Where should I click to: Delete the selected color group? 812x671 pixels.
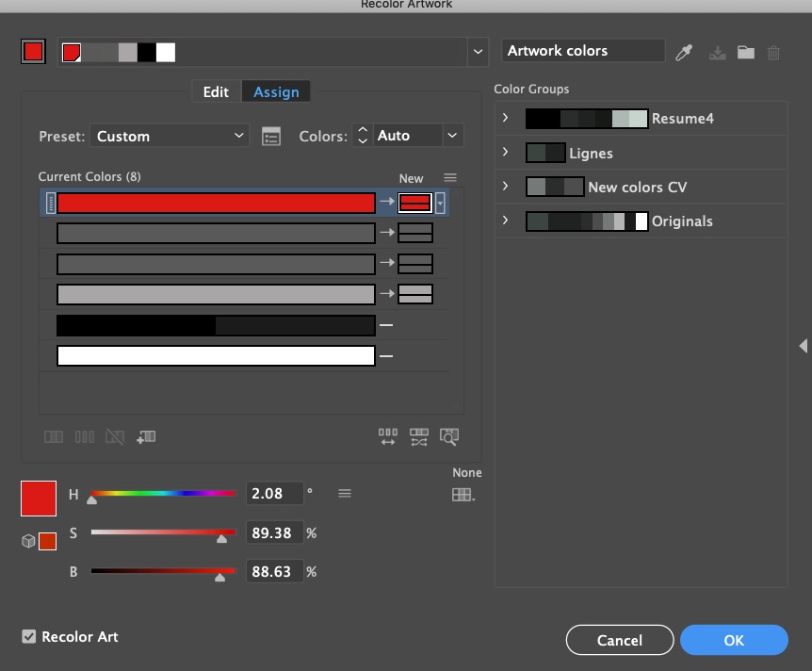[773, 52]
